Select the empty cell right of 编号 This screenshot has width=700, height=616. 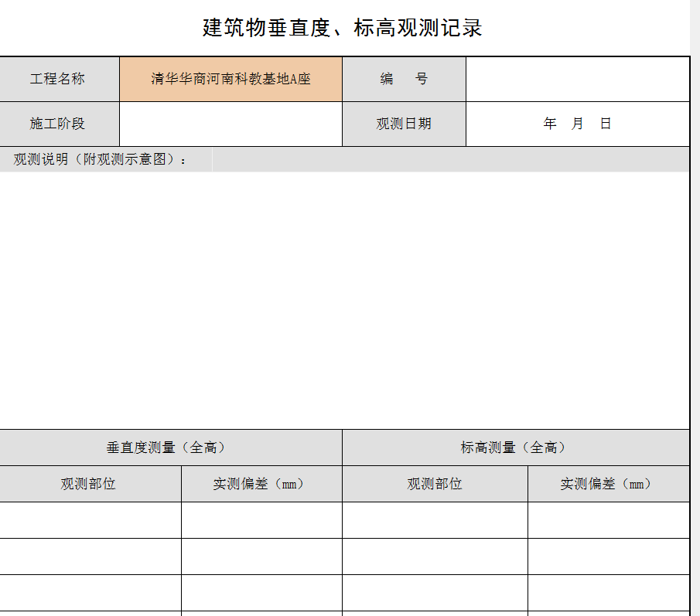[577, 79]
